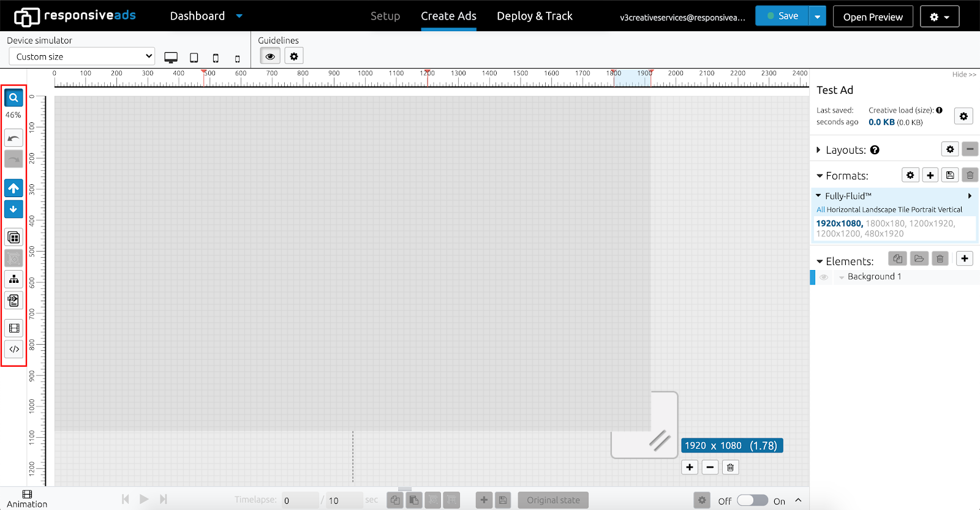Go to Create Ads tab
Viewport: 980px width, 510px height.
[448, 16]
